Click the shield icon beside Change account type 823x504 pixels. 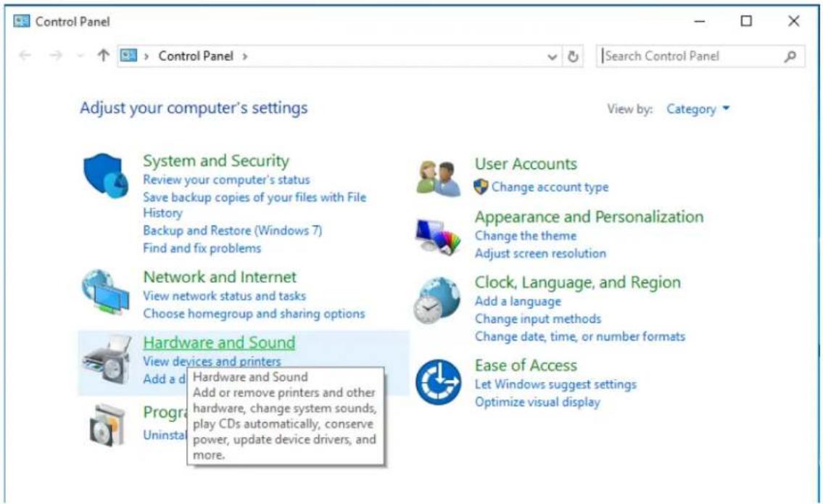481,187
